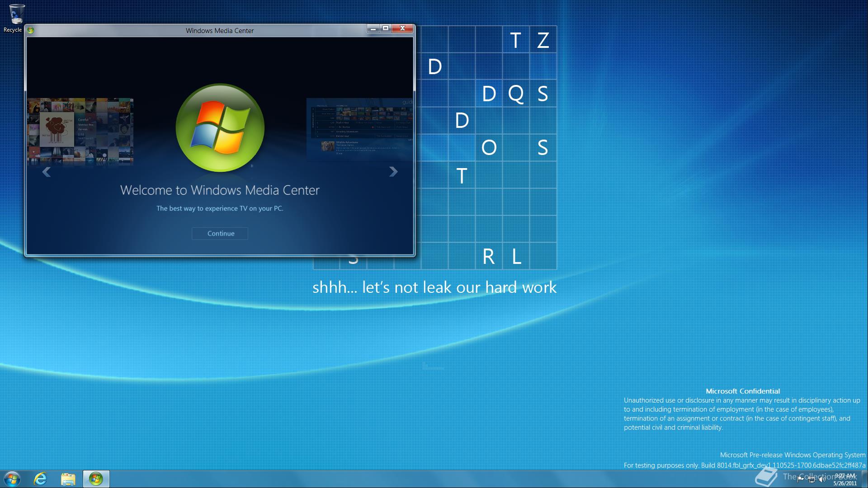Viewport: 868px width, 488px height.
Task: Open the network tray icon
Action: tap(812, 479)
